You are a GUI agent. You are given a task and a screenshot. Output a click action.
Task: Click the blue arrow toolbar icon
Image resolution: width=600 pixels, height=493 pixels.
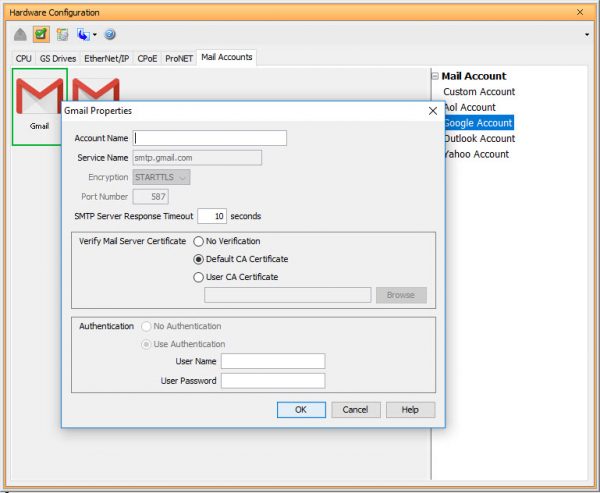(x=82, y=34)
